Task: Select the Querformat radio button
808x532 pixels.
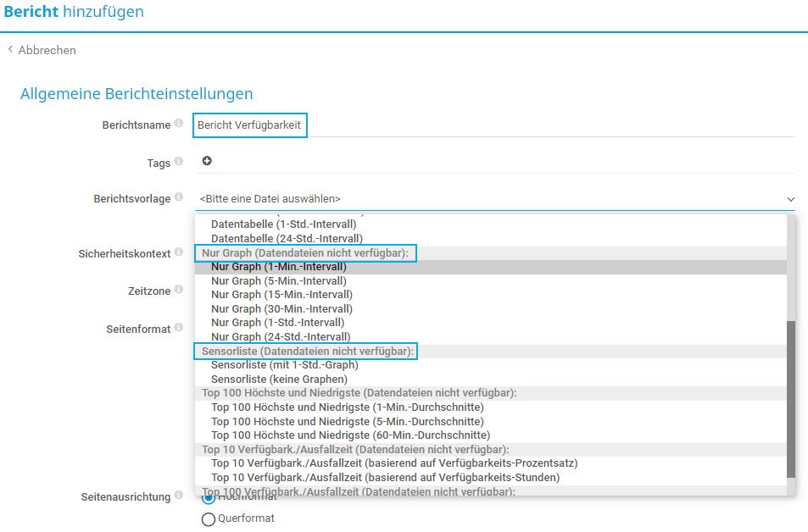Action: click(209, 518)
